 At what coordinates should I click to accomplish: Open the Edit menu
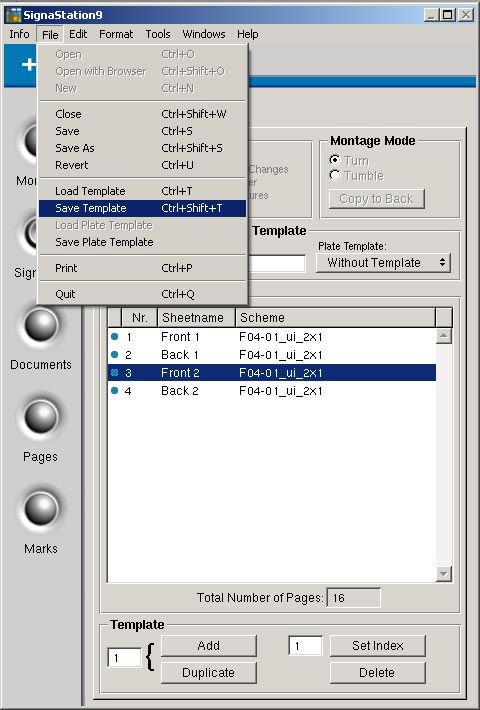click(78, 34)
